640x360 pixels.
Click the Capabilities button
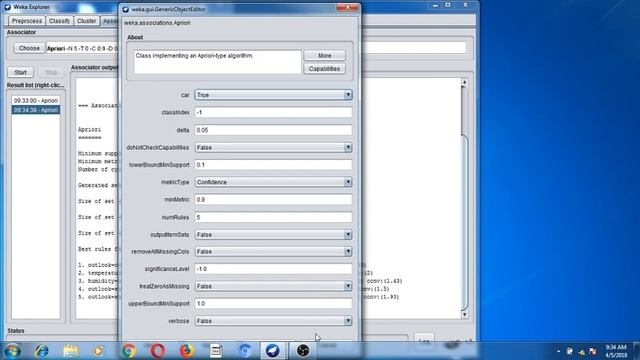click(324, 69)
